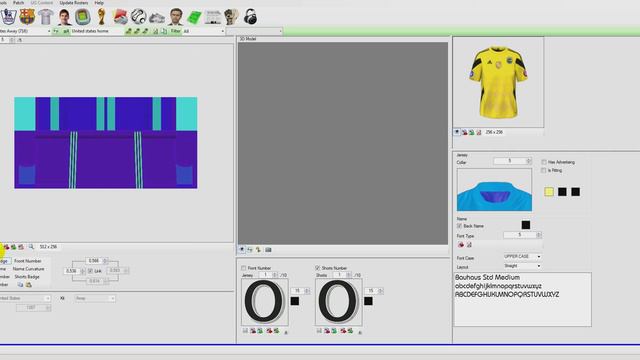Screen dimensions: 640x360
Task: Adjust the Collar number stepper
Action: coord(513,161)
